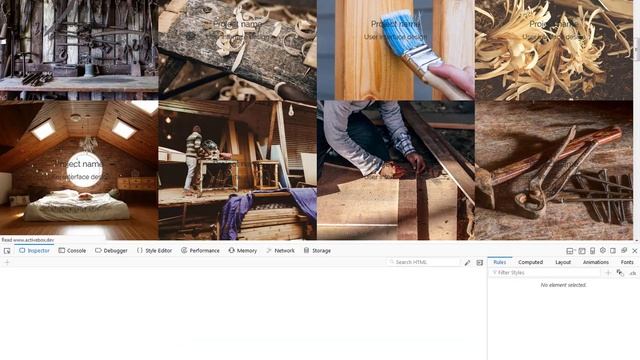Switch to the Network tab
This screenshot has height=360, width=640.
tap(280, 251)
